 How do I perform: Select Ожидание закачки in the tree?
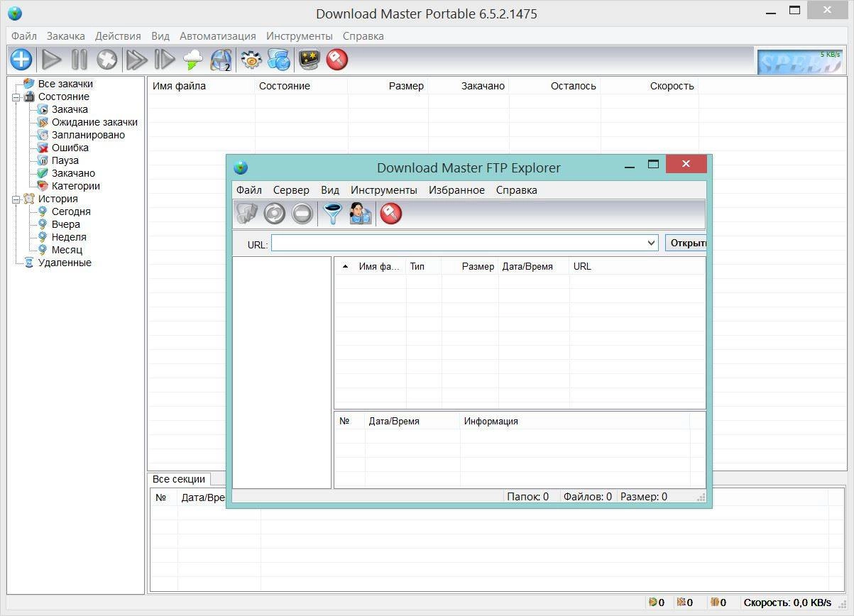[x=94, y=122]
